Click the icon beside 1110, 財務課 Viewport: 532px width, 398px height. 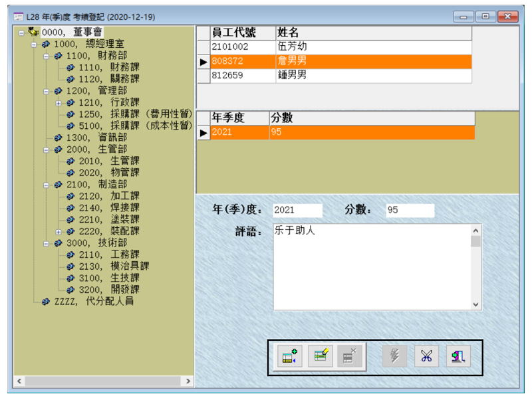tap(70, 68)
